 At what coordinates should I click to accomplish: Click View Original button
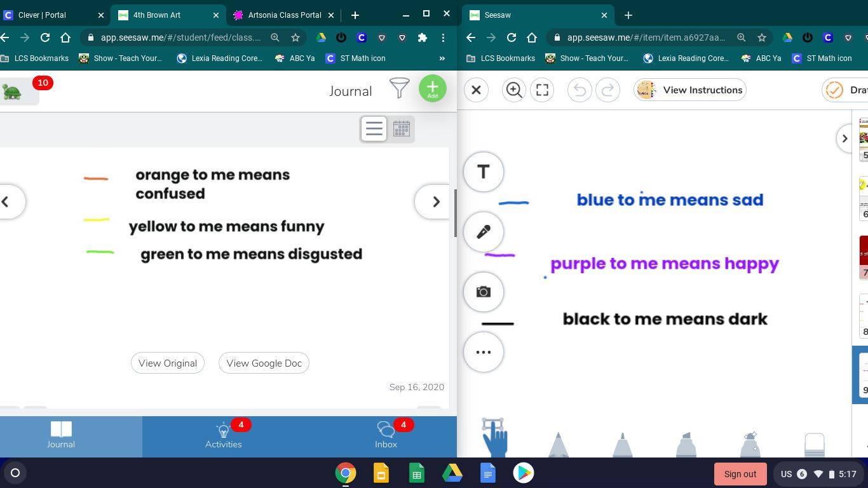click(168, 363)
